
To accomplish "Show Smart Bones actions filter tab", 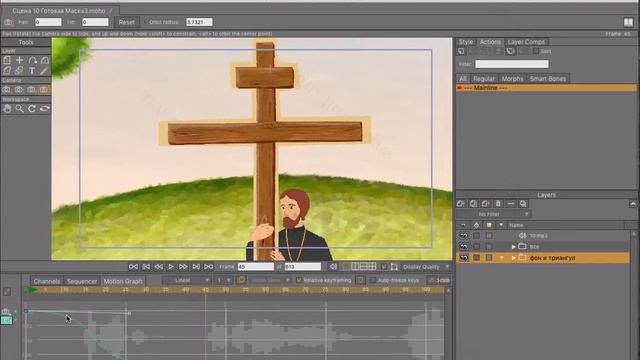I will (548, 79).
